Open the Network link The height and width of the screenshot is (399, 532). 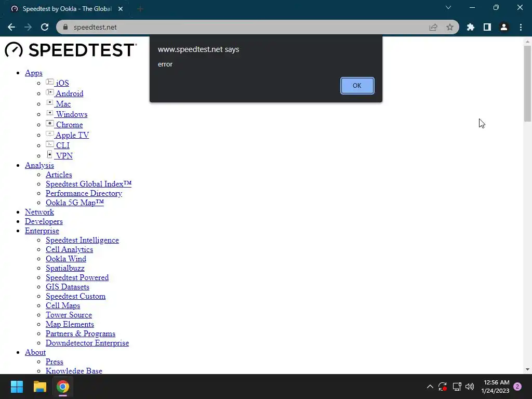[39, 212]
